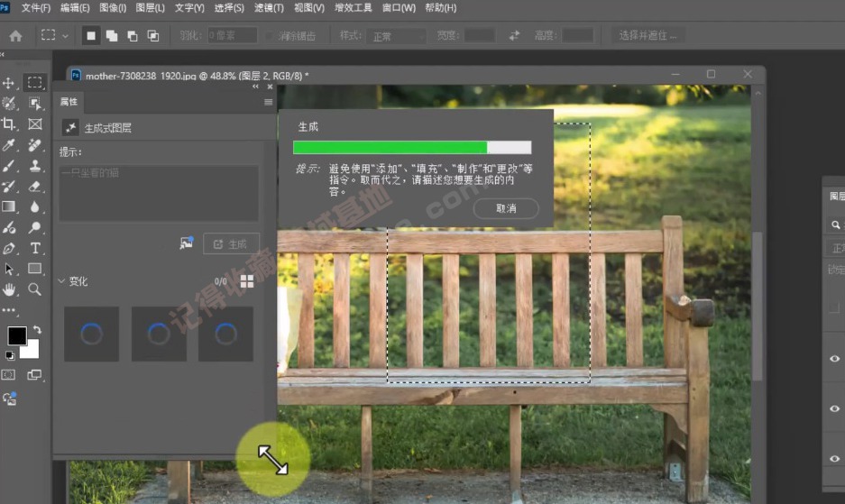Image resolution: width=845 pixels, height=504 pixels.
Task: Select the Rectangle shape tool
Action: (x=35, y=269)
